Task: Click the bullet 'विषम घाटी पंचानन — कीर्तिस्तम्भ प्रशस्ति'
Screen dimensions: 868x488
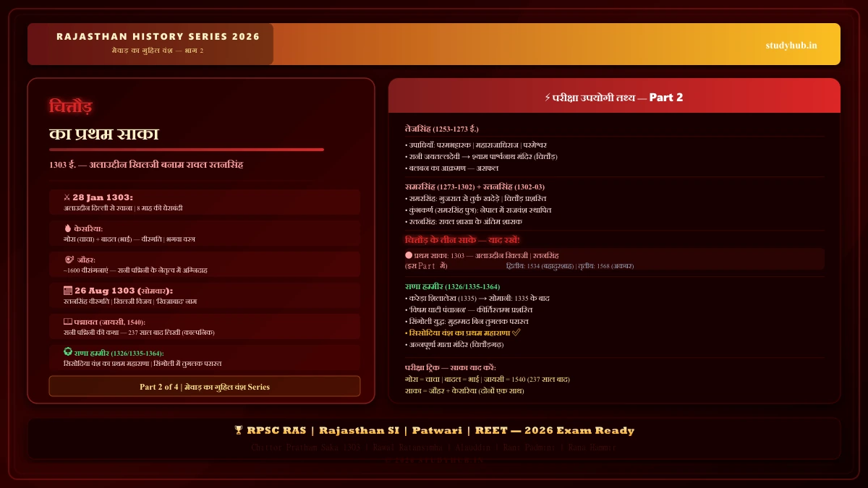Action: [469, 310]
